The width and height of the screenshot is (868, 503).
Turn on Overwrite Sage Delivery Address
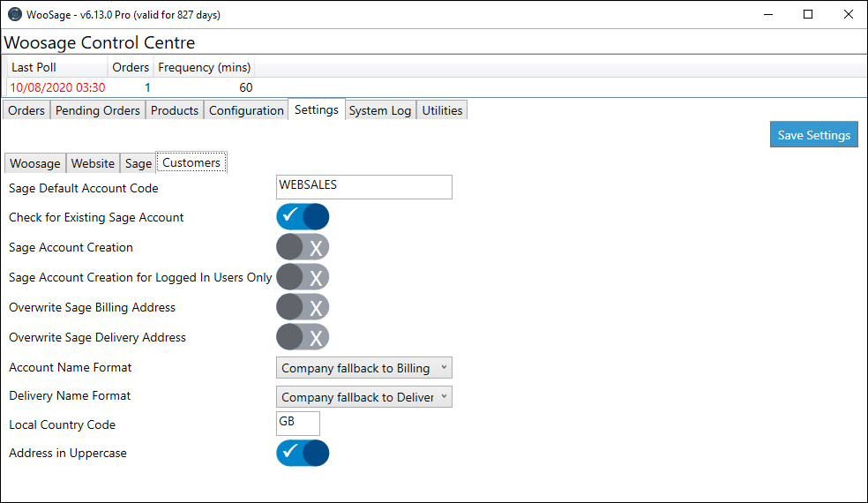tap(303, 337)
